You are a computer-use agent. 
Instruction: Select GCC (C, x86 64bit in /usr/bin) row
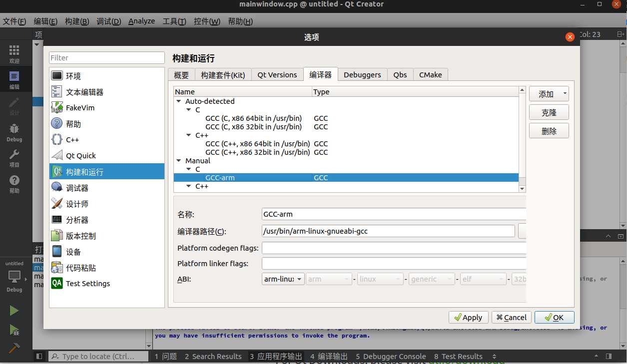pyautogui.click(x=346, y=118)
